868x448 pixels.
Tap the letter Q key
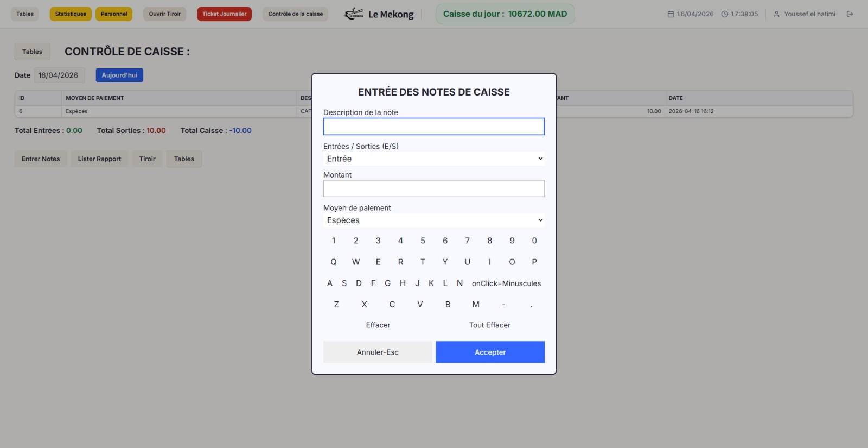point(334,262)
